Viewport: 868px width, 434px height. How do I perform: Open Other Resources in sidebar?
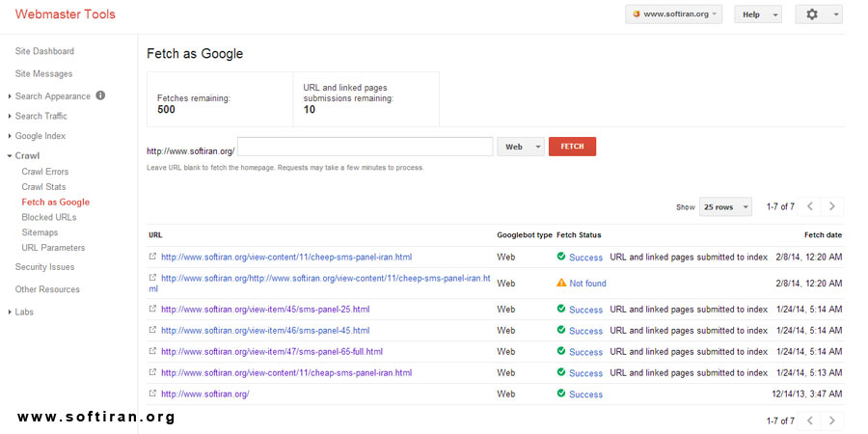(47, 289)
